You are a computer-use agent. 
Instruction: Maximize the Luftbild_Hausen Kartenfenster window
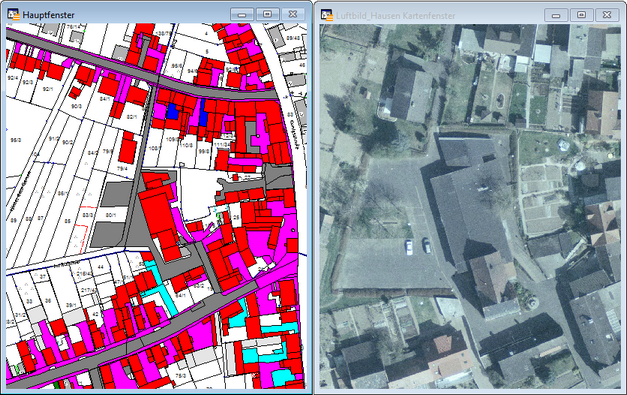[581, 15]
